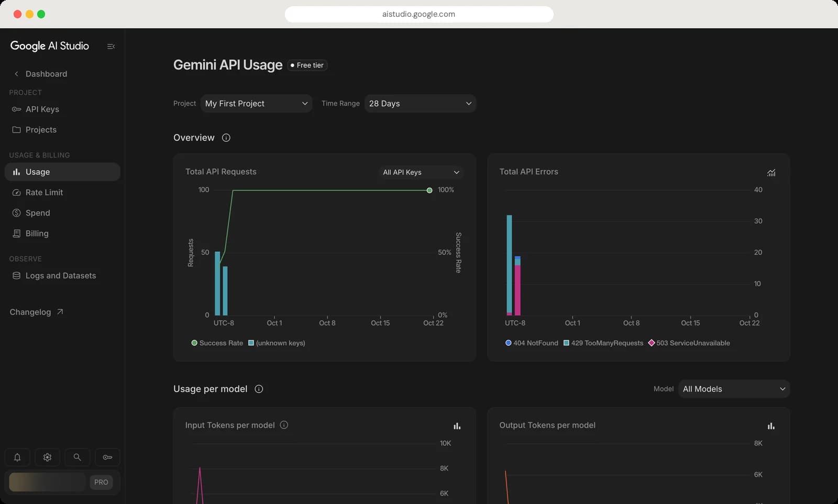
Task: Click the blurred account profile area
Action: pyautogui.click(x=47, y=482)
